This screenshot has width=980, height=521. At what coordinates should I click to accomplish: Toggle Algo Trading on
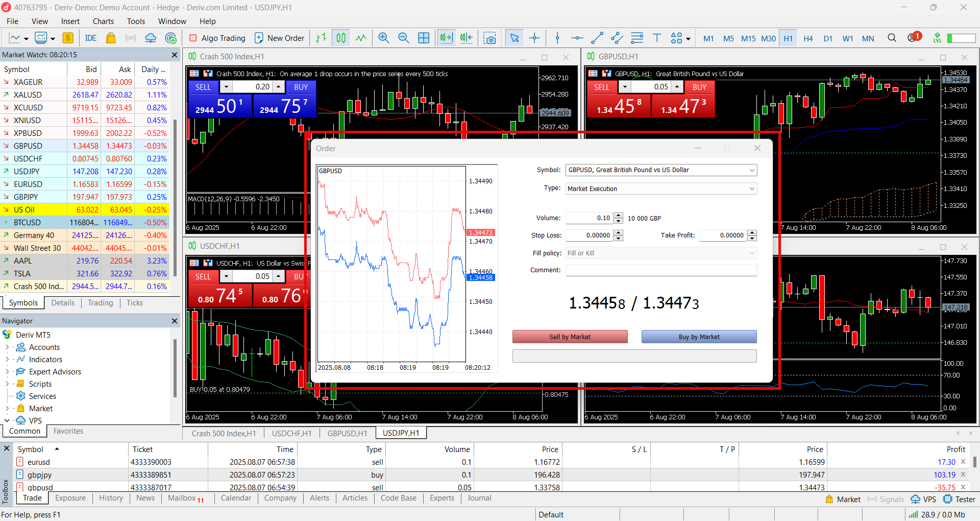coord(218,38)
